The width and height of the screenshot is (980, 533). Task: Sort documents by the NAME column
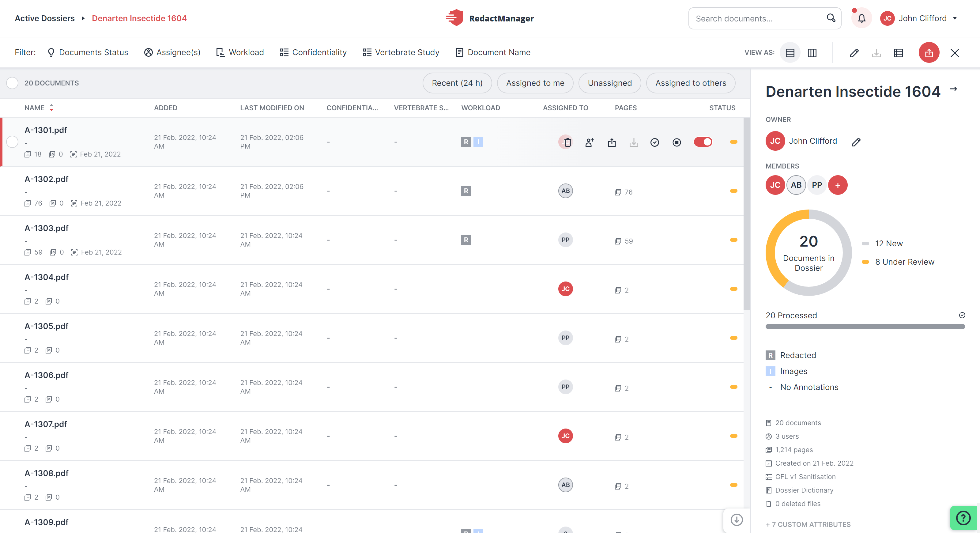(39, 108)
